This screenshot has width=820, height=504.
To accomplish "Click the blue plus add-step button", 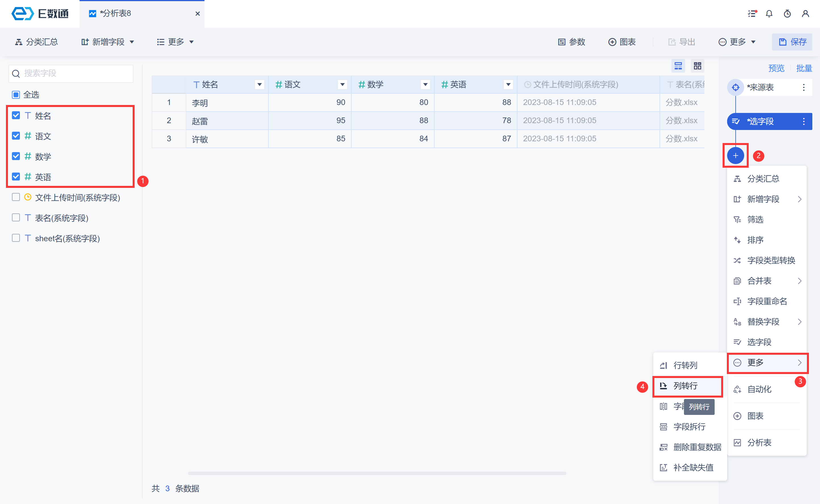I will pos(735,156).
